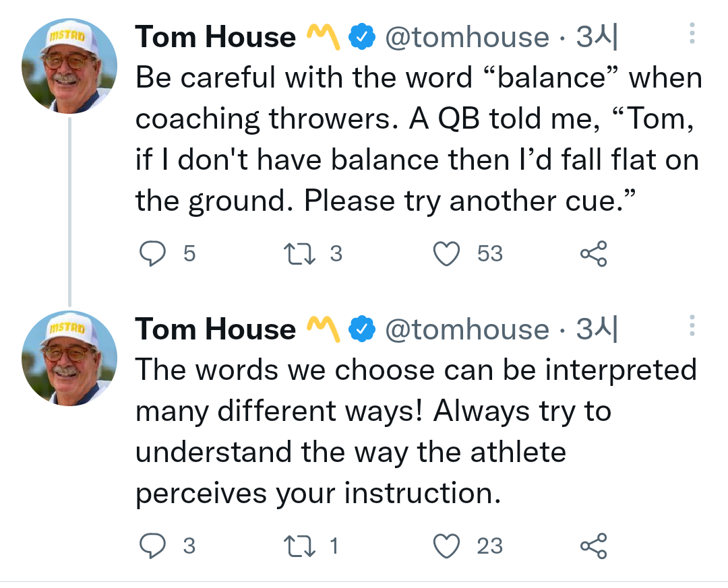728x588 pixels.
Task: Open Tom House's avatar on first tweet
Action: [x=69, y=66]
